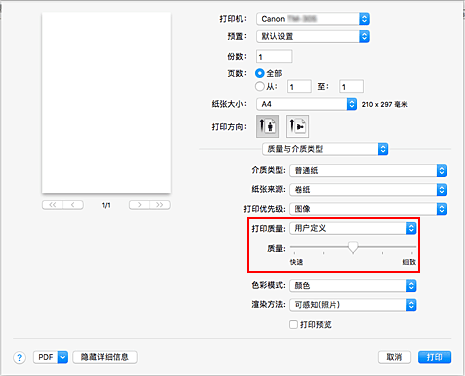Click the 打印 button
The height and width of the screenshot is (376, 465).
434,357
